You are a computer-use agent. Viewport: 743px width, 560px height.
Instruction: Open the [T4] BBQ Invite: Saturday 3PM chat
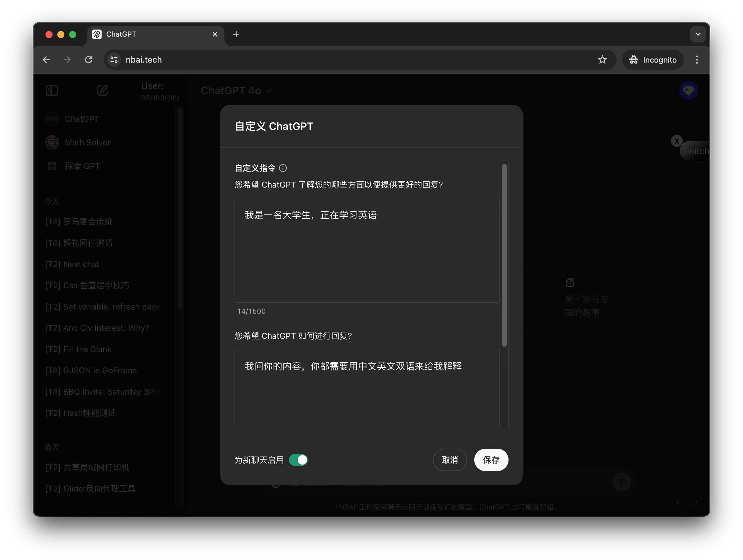103,392
